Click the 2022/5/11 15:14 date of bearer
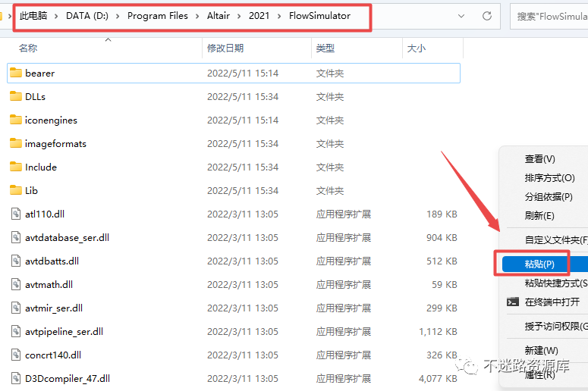 tap(243, 73)
